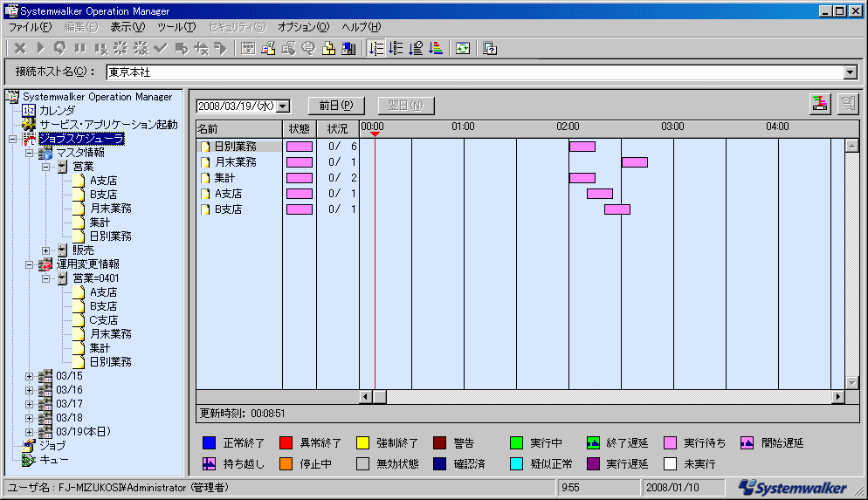Viewport: 868px width, 500px height.
Task: Click the colored Gantt chart view icon
Action: pyautogui.click(x=820, y=104)
